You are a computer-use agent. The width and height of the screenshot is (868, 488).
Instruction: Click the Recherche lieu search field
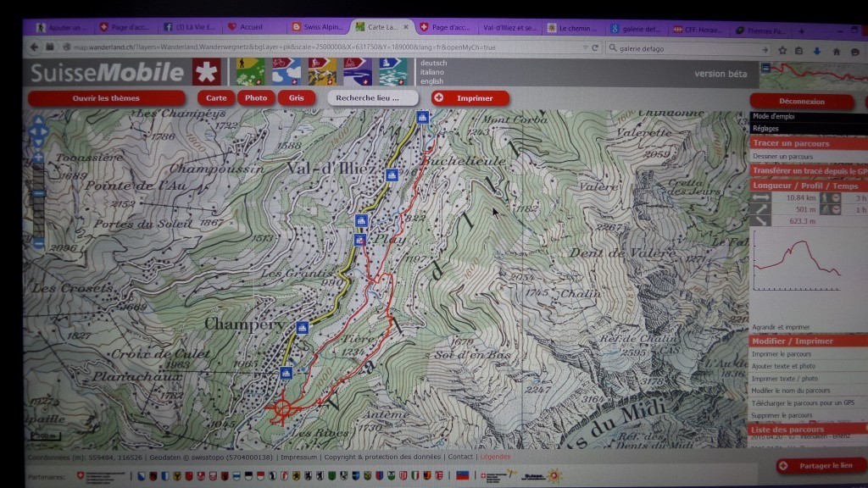[x=373, y=98]
